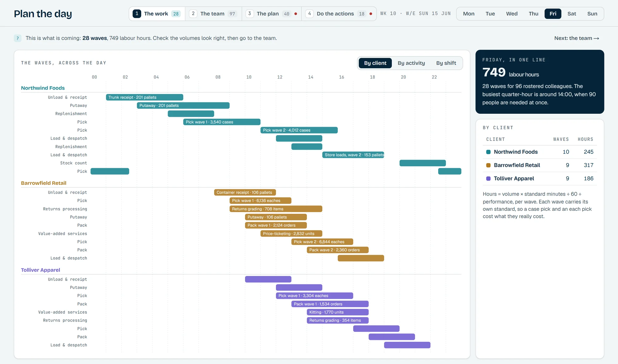Select Wed in the day picker

[512, 14]
